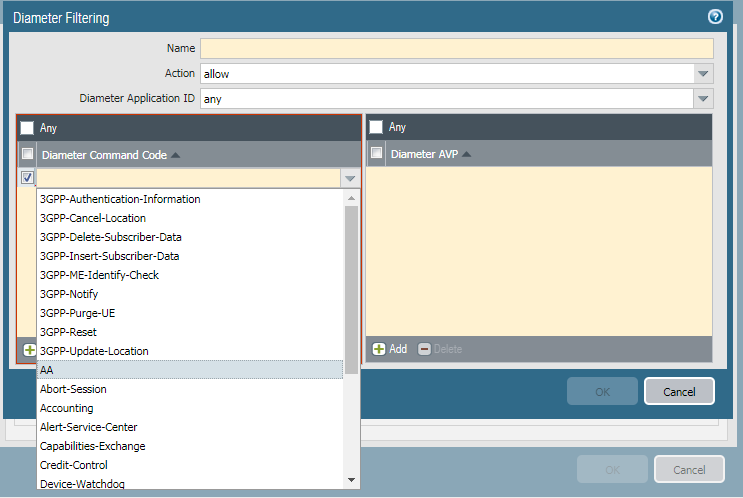The image size is (743, 498).
Task: Expand the Diameter Application ID dropdown
Action: [x=703, y=99]
